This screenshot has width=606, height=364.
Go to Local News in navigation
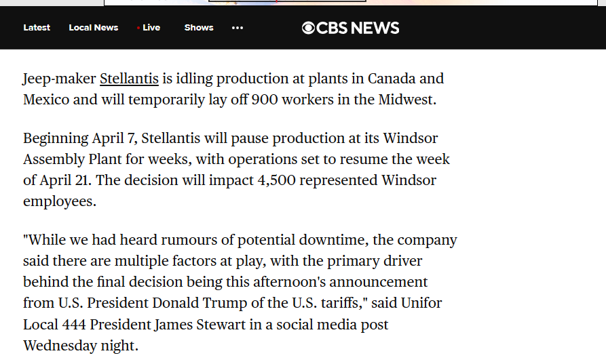pos(94,28)
